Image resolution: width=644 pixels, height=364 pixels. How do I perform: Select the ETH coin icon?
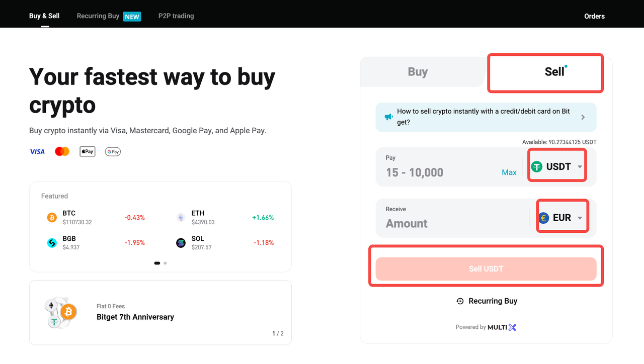[x=181, y=217]
